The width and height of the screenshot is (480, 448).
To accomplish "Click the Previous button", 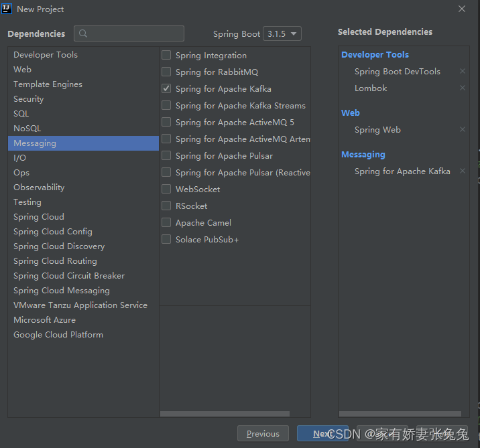I will (263, 433).
